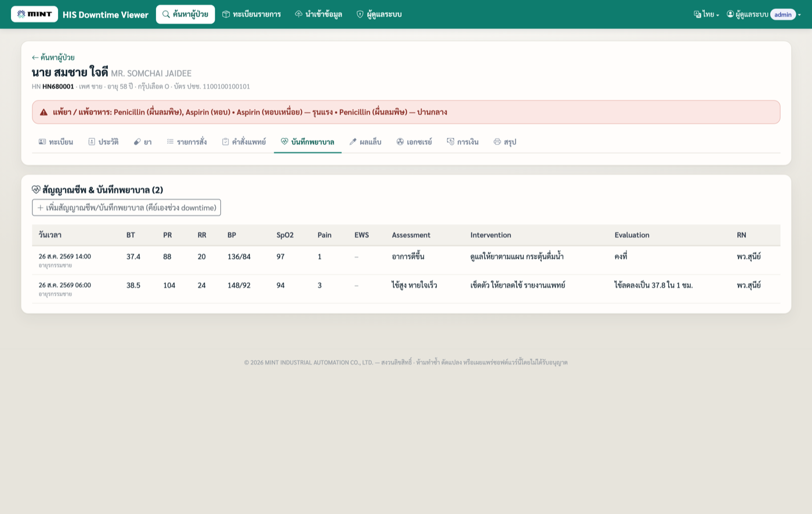Click the ค้นหาผู้ป่วย header button
Image resolution: width=812 pixels, height=514 pixels.
tap(185, 15)
